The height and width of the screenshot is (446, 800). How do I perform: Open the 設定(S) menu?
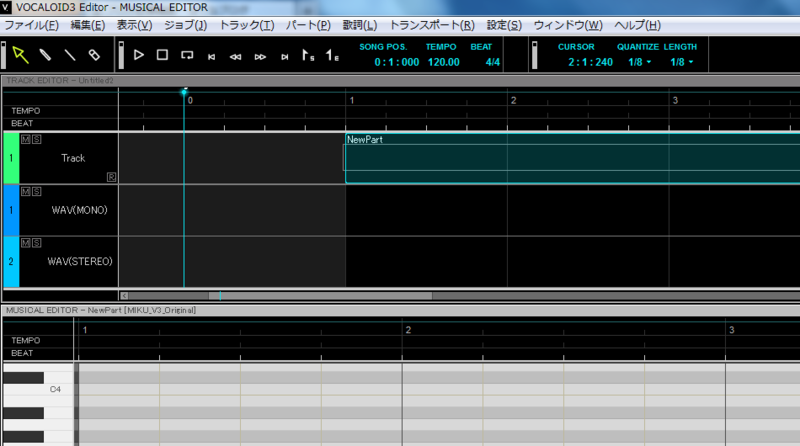click(504, 26)
